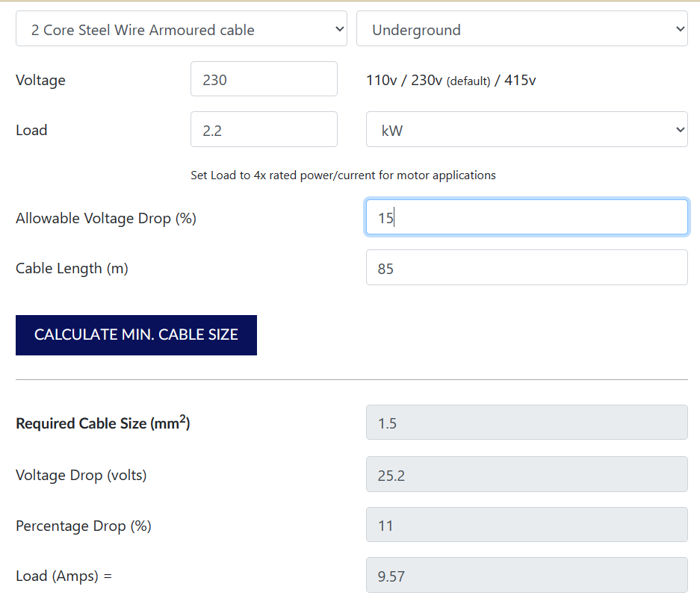Select the Percentage Drop result field
Screen dimensions: 700x610
(526, 526)
